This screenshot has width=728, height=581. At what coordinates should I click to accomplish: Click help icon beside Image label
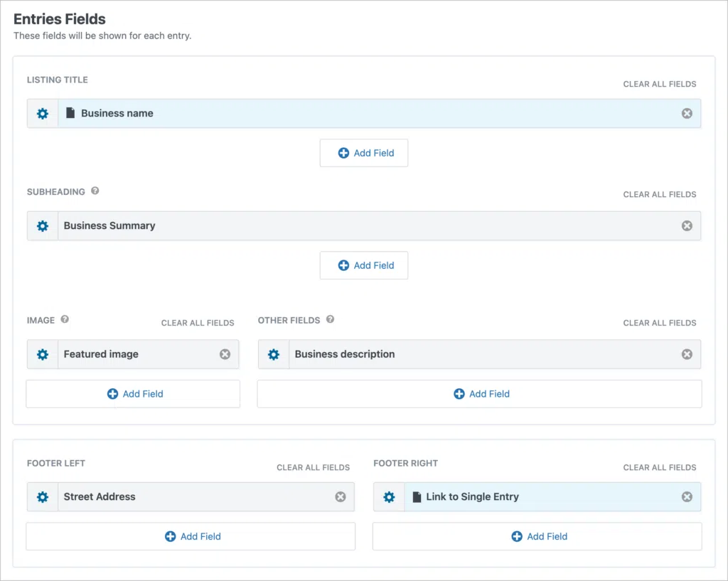pyautogui.click(x=65, y=320)
